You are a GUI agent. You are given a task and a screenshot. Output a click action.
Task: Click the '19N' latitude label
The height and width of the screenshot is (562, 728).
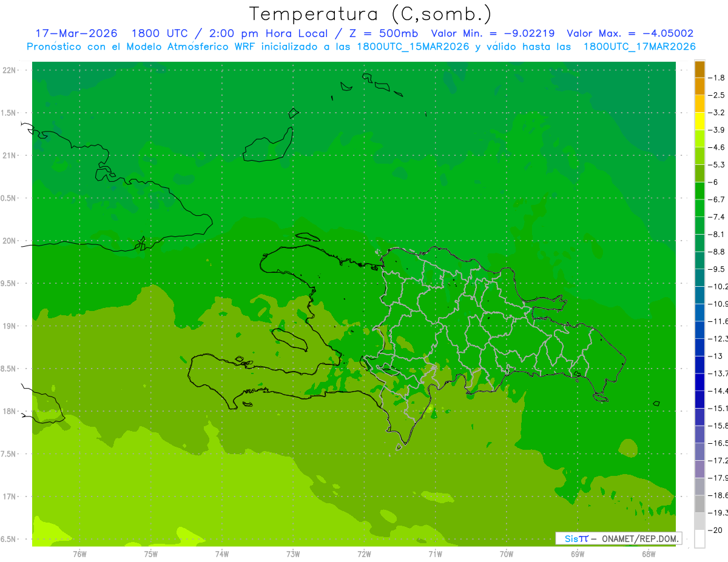(10, 326)
